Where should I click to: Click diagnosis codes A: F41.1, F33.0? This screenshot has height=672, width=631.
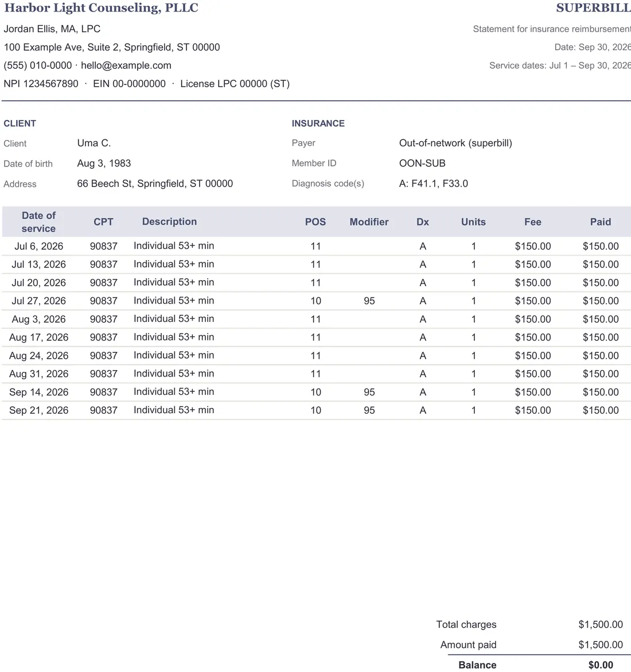tap(434, 184)
